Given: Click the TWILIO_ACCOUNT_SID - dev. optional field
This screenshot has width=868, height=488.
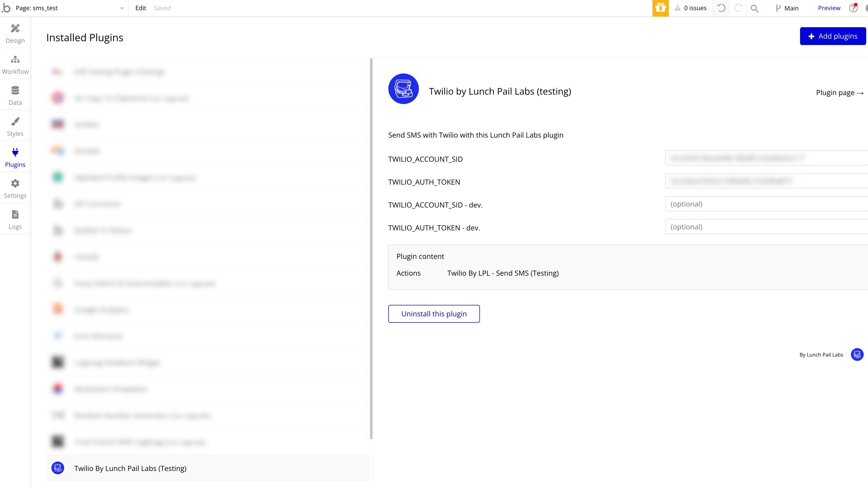Looking at the screenshot, I should (765, 204).
